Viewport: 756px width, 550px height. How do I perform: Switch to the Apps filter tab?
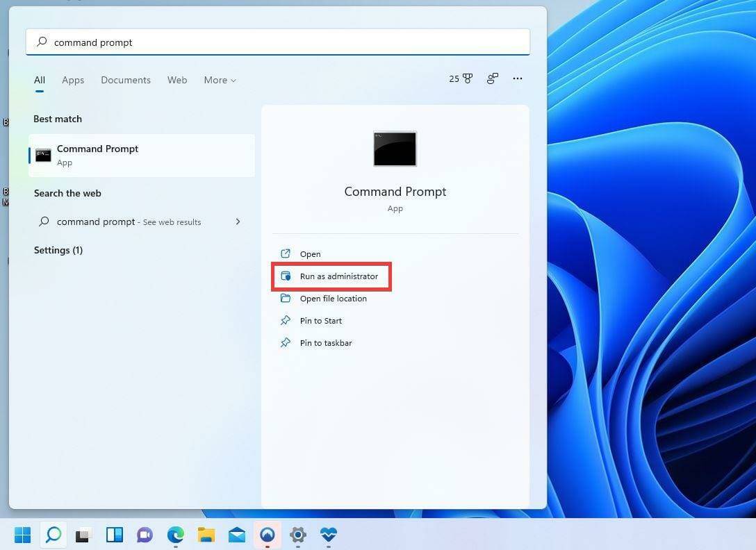point(73,80)
